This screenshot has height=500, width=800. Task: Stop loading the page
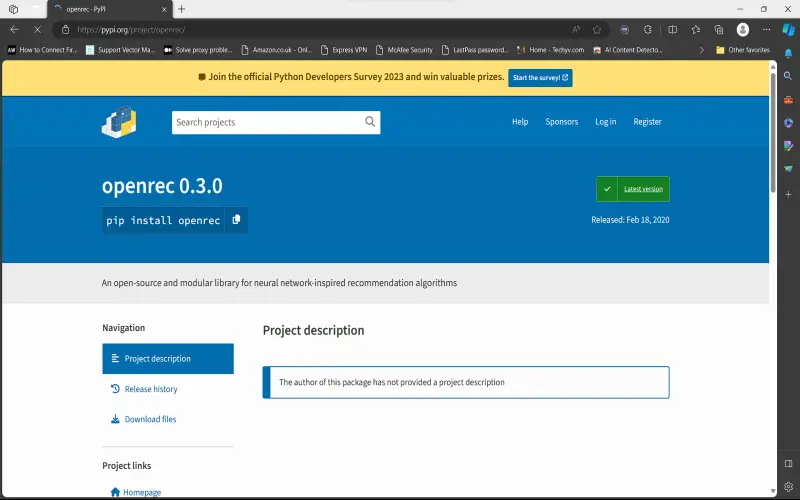click(x=37, y=30)
